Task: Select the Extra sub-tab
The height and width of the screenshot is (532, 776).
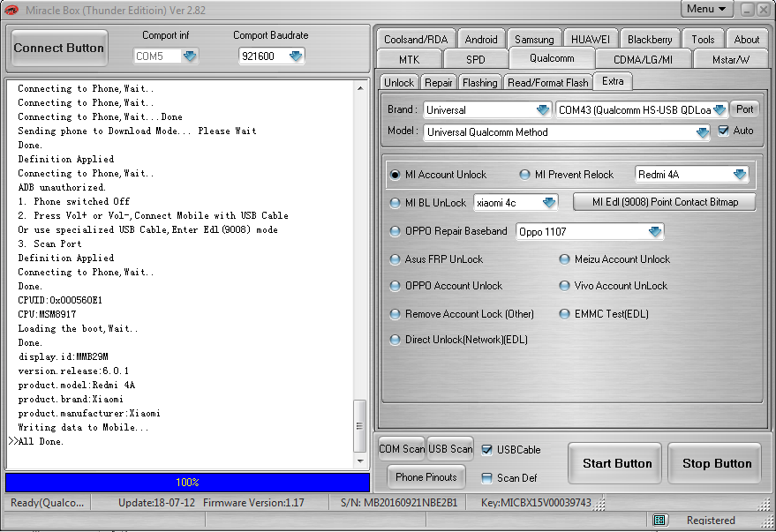Action: (613, 81)
